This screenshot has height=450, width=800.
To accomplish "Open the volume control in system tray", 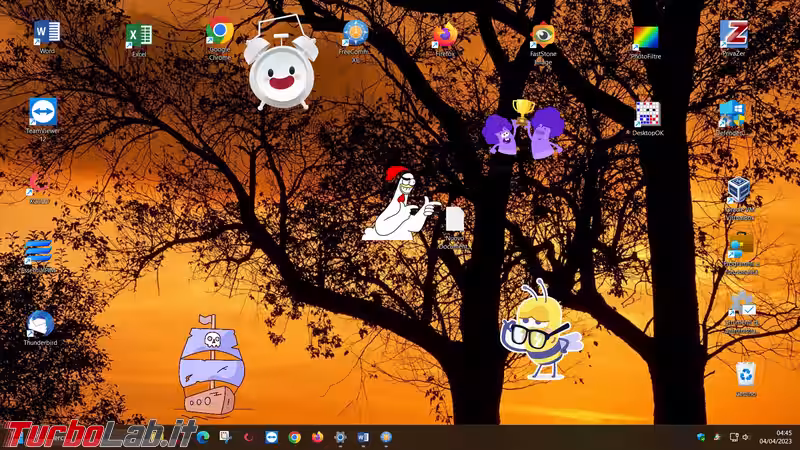I will pyautogui.click(x=746, y=437).
